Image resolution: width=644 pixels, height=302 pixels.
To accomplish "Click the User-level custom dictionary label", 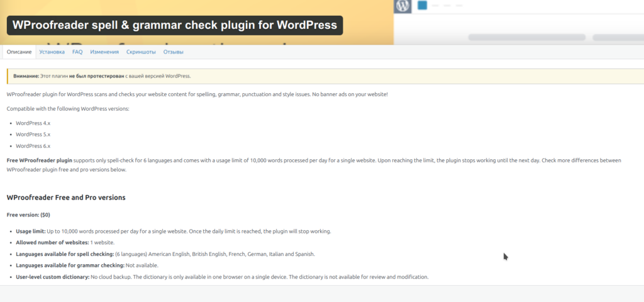I will tap(52, 277).
